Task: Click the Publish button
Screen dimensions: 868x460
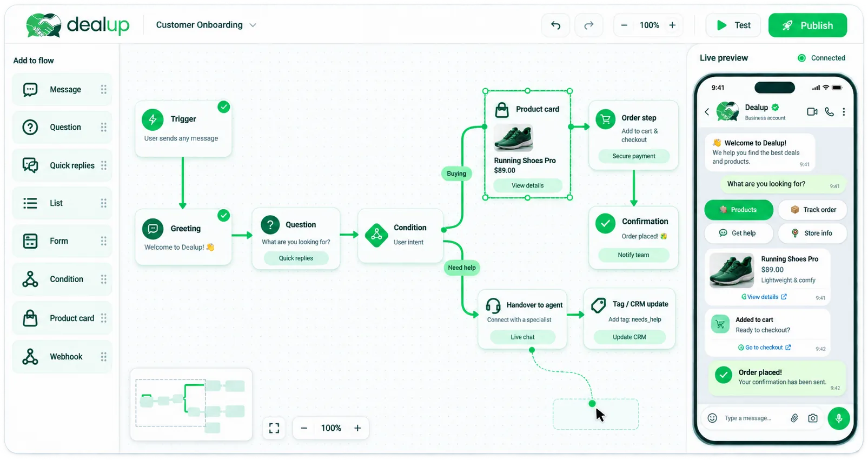Action: pos(807,25)
